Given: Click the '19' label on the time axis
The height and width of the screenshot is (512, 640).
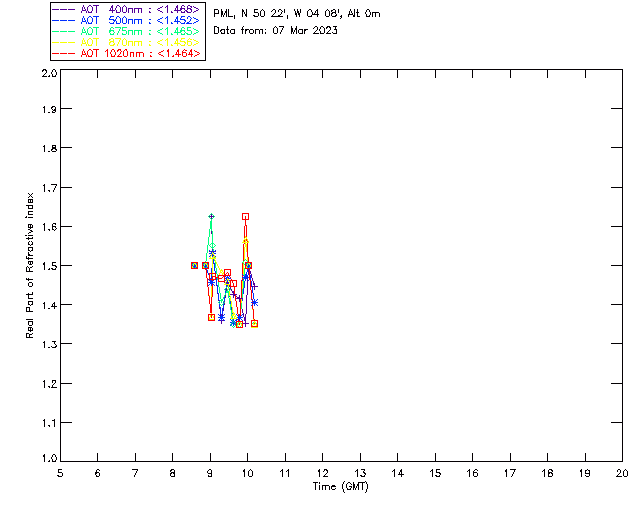Looking at the screenshot, I should [585, 473].
